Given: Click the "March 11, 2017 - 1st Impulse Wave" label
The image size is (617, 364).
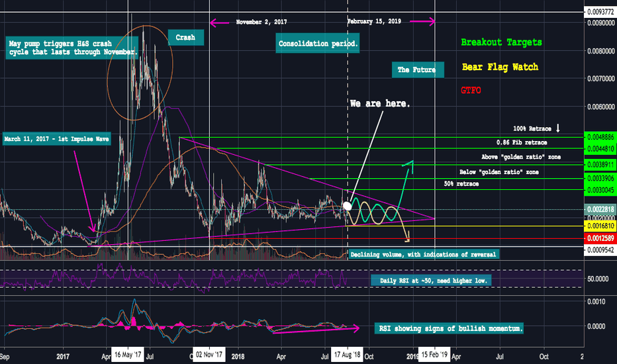Looking at the screenshot, I should pyautogui.click(x=57, y=139).
